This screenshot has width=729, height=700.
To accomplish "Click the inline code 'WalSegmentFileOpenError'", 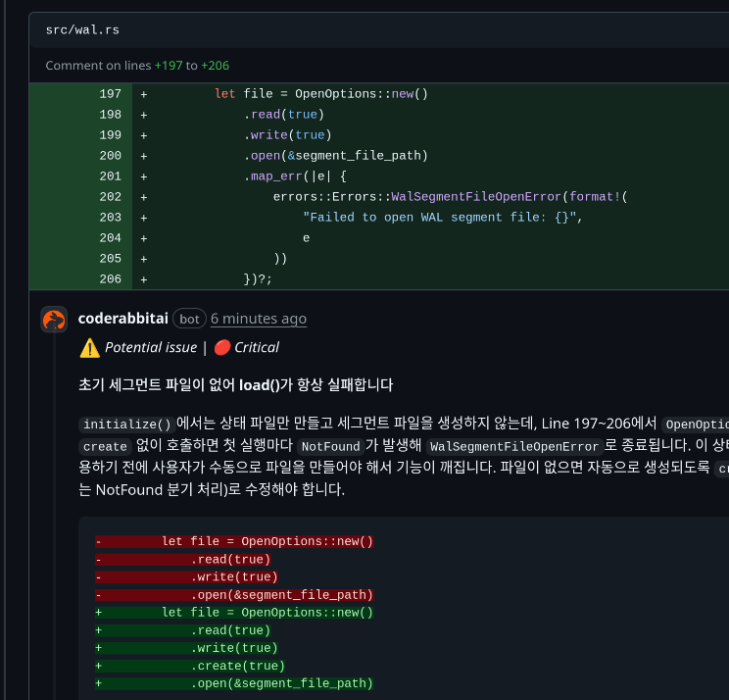I will [514, 446].
